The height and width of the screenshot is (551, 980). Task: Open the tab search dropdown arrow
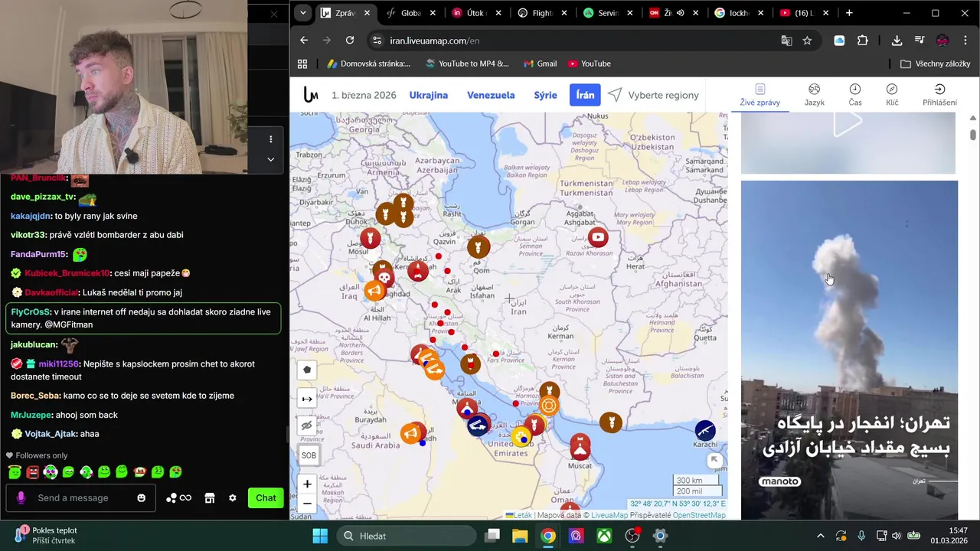coord(303,13)
